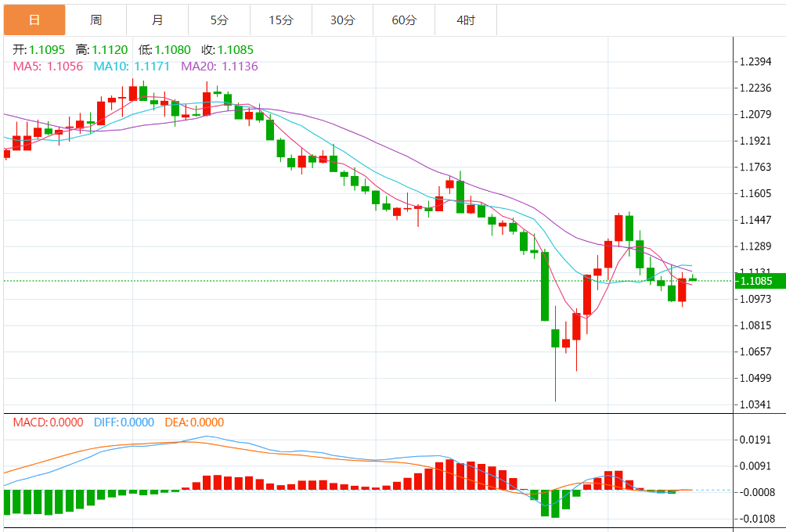The width and height of the screenshot is (786, 532).
Task: Open the 5分 five-minute chart tab
Action: point(219,20)
